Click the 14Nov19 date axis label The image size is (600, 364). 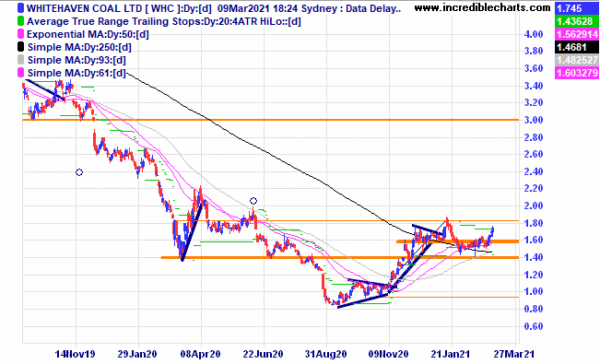point(75,354)
